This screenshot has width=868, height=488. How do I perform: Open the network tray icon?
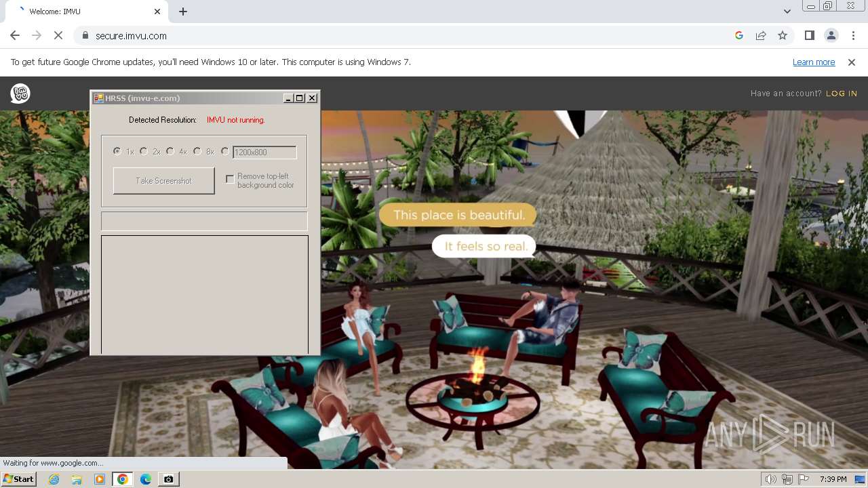click(787, 479)
